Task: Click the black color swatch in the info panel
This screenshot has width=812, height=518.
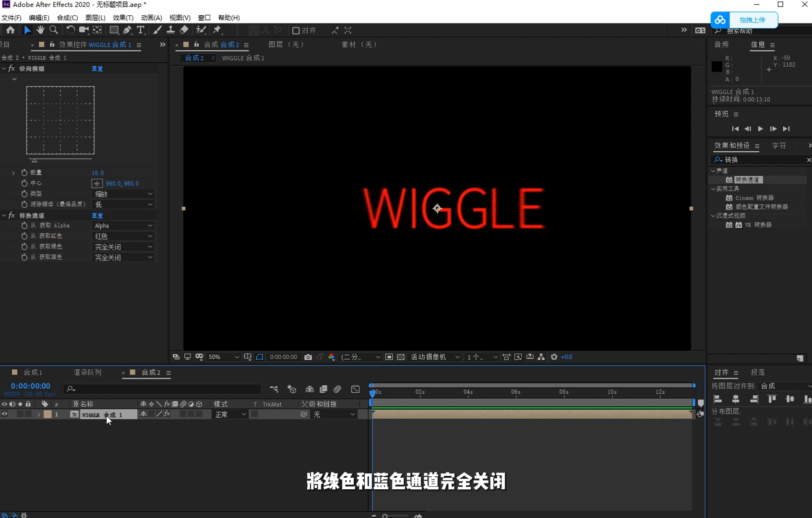Action: pyautogui.click(x=716, y=66)
